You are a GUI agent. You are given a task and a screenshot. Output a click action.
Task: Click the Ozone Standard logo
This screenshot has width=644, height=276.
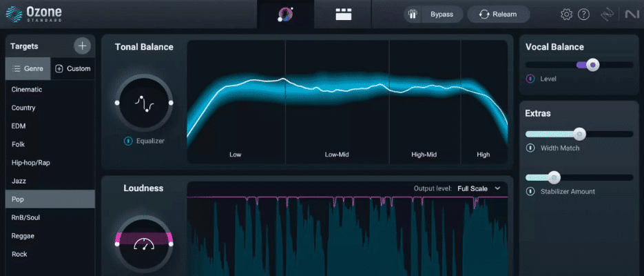click(34, 14)
